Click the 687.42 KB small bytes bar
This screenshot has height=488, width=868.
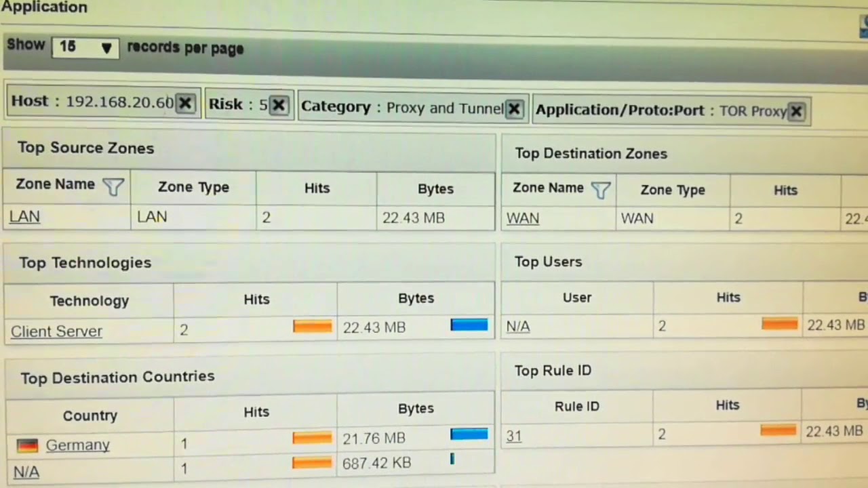[x=452, y=460]
